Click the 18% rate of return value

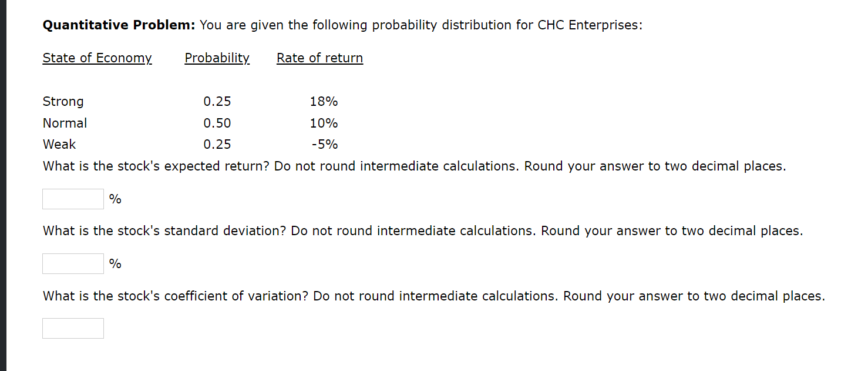(324, 101)
